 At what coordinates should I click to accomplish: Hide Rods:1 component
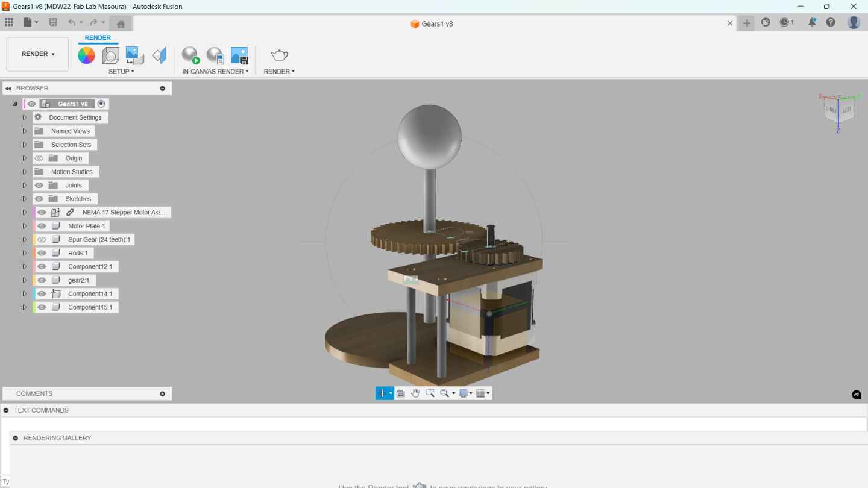42,253
